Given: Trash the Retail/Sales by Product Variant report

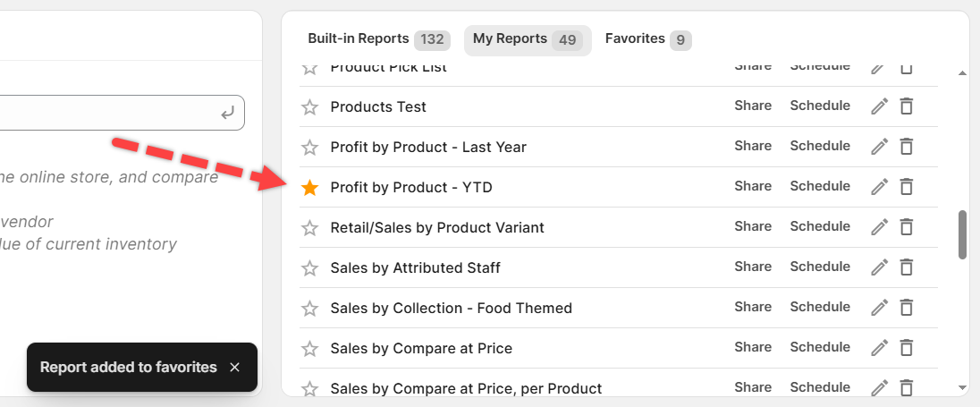Looking at the screenshot, I should [x=906, y=227].
